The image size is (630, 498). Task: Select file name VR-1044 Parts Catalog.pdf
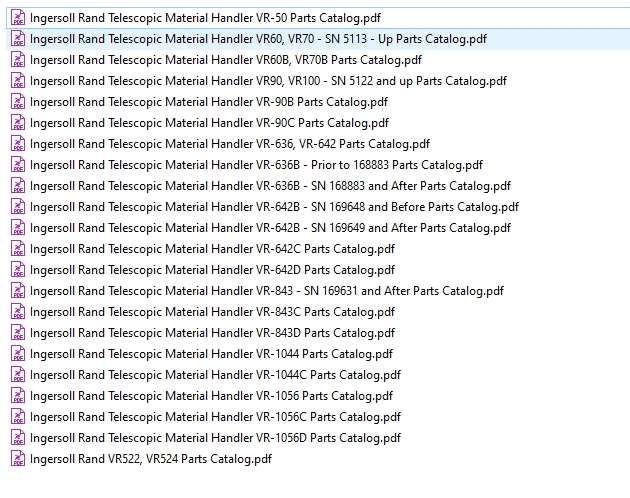211,354
